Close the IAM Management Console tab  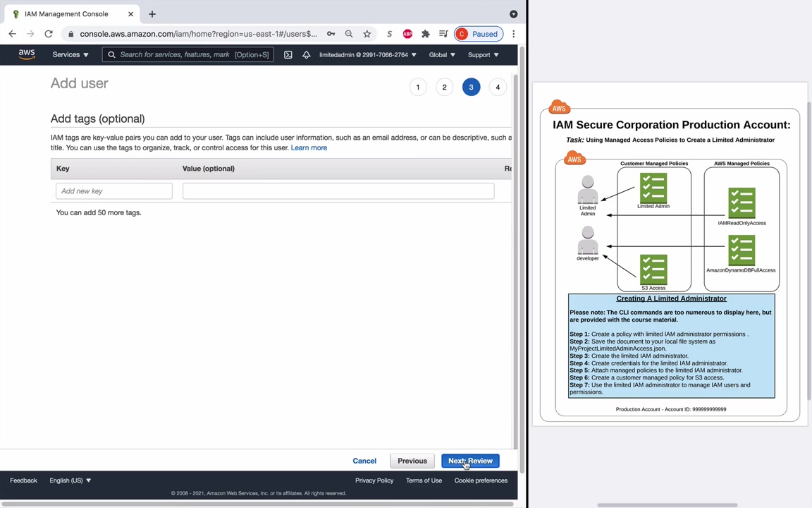[x=130, y=14]
